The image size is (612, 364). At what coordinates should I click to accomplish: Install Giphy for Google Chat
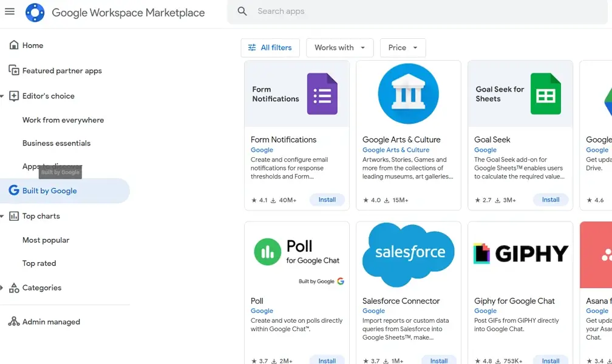(551, 360)
